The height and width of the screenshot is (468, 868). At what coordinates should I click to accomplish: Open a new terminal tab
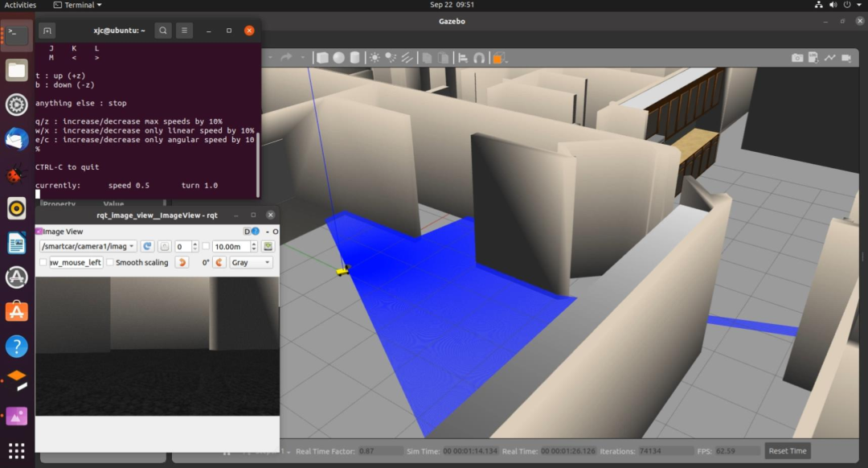[x=47, y=31]
